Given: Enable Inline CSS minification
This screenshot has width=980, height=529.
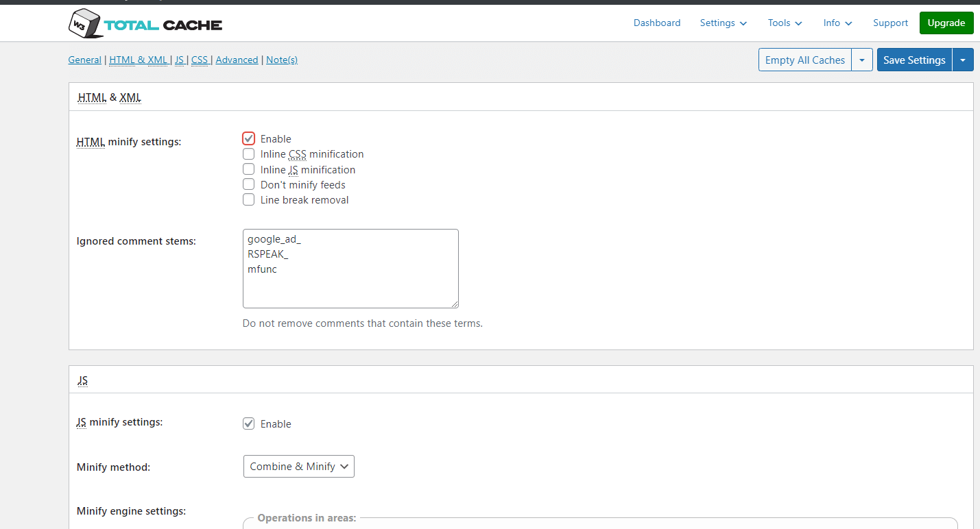Looking at the screenshot, I should [249, 154].
